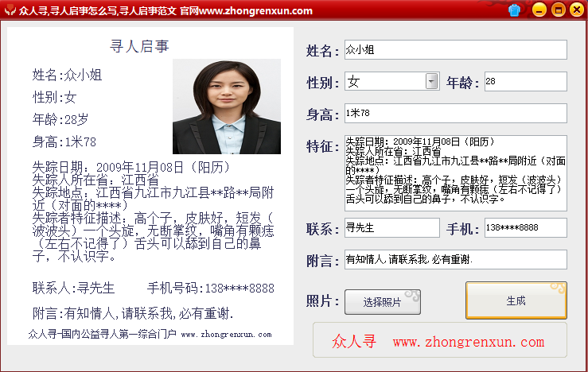Click preview text 附言:有知情人,请联系我,必有重谢.
Viewport: 588px width, 372px height.
[133, 313]
